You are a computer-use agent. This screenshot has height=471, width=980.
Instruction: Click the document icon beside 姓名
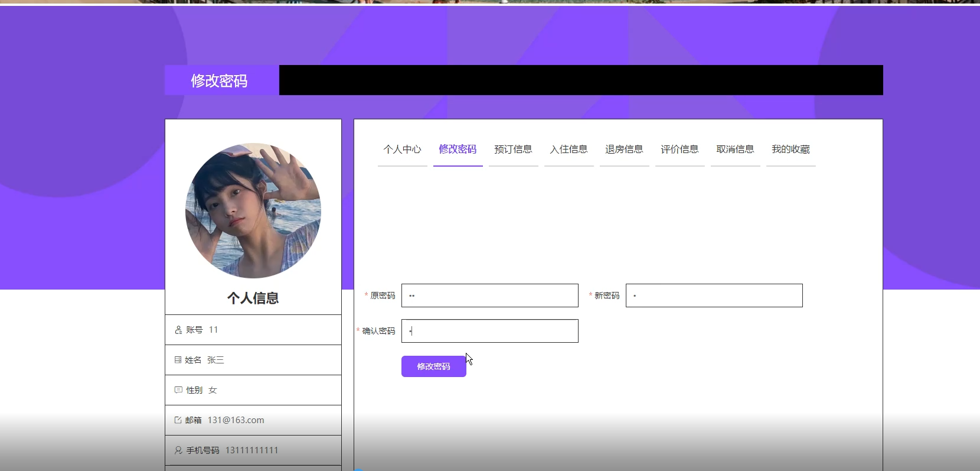(178, 360)
